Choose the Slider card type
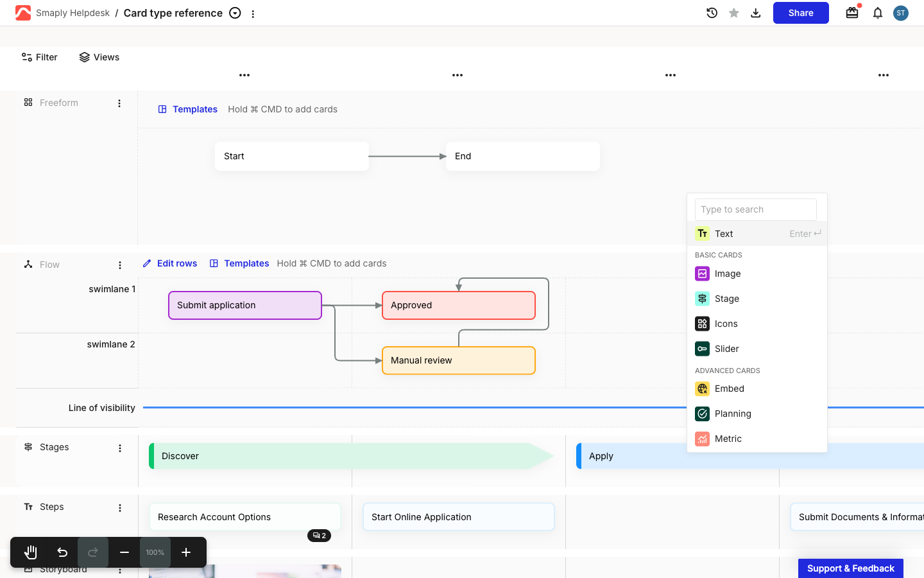Screen dimensions: 924x578 (x=757, y=349)
